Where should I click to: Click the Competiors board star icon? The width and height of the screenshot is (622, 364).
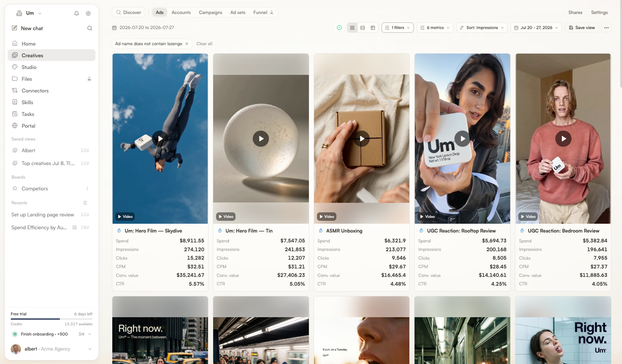point(15,188)
